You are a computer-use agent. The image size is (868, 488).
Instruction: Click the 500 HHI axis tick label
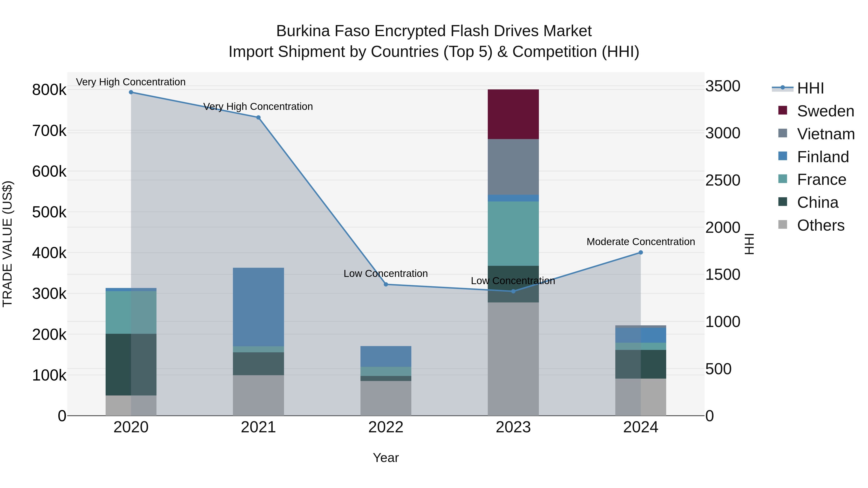(719, 369)
